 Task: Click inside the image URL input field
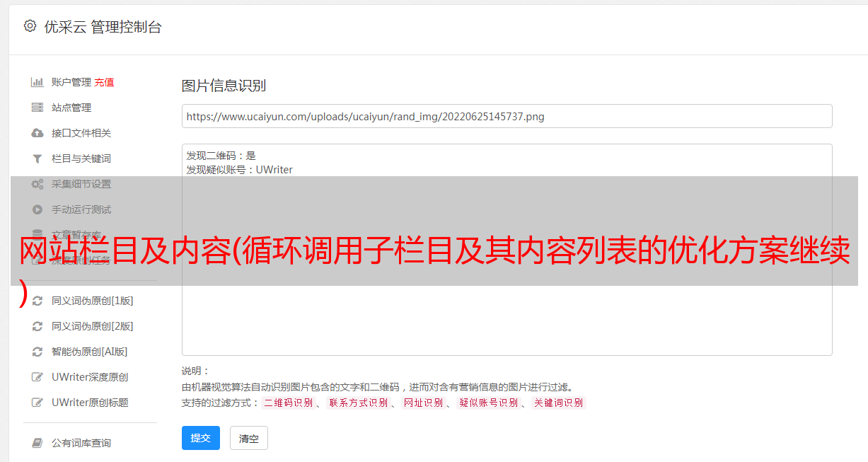click(507, 116)
